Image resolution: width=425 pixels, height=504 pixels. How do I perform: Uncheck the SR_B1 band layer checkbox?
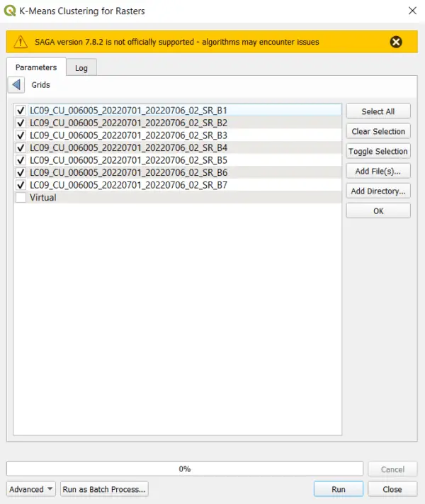[x=21, y=111]
